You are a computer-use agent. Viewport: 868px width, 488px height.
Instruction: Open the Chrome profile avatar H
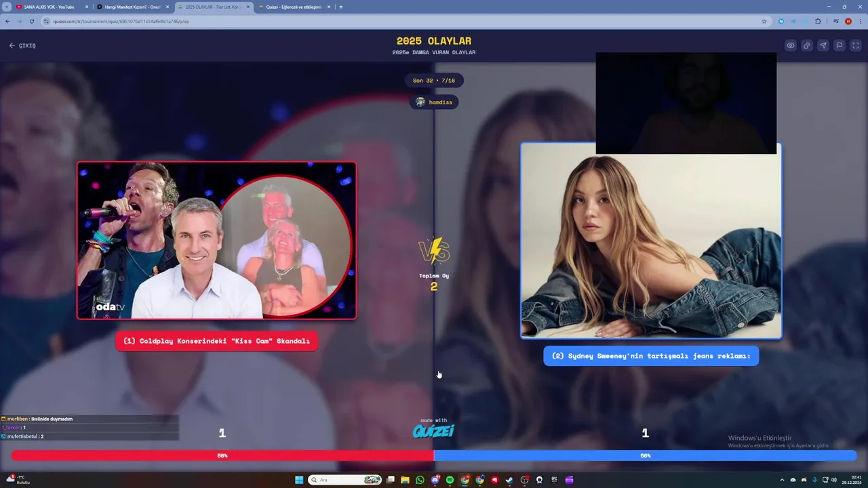tap(848, 21)
